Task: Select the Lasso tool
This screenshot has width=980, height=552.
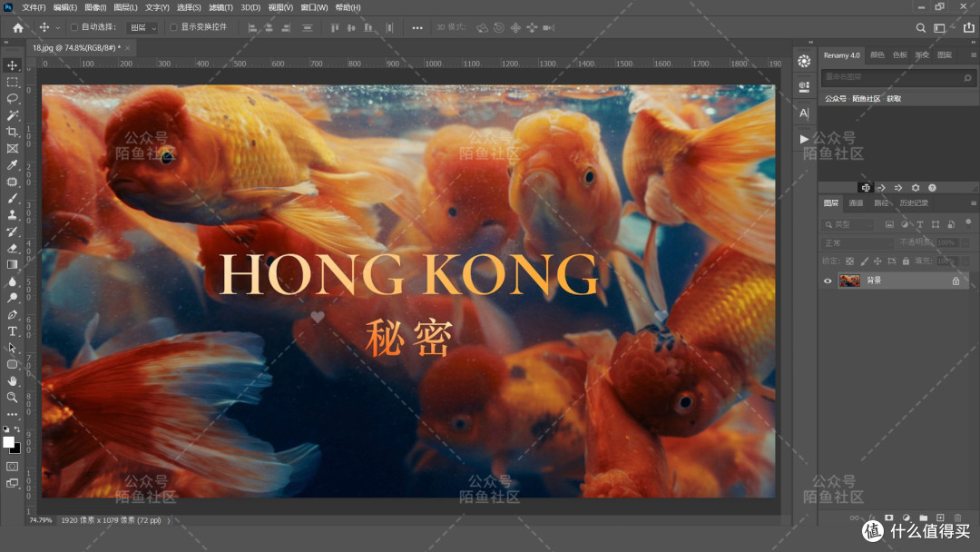Action: tap(12, 99)
